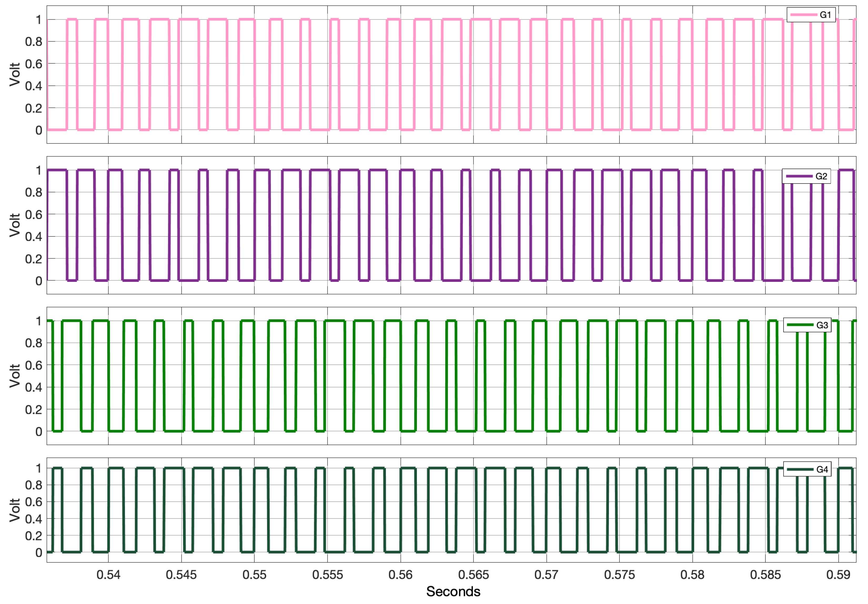
Task: Click the 1 tick on G4 plot's y-axis
Action: pos(39,468)
